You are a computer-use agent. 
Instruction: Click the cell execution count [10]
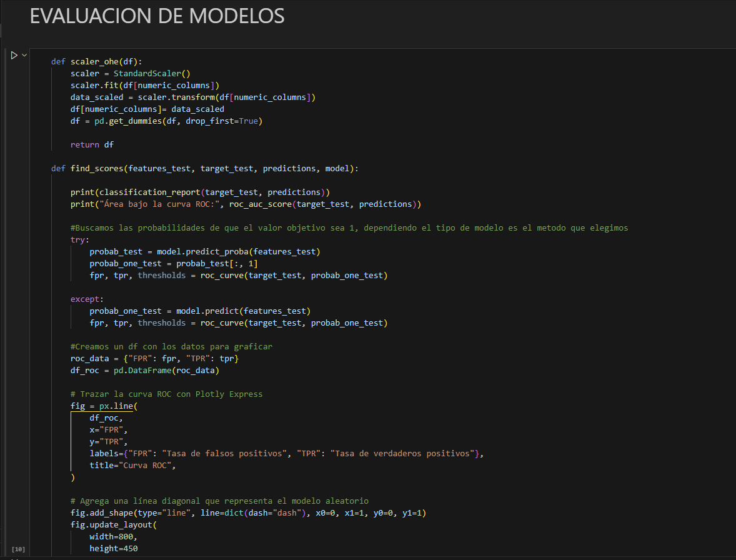18,549
